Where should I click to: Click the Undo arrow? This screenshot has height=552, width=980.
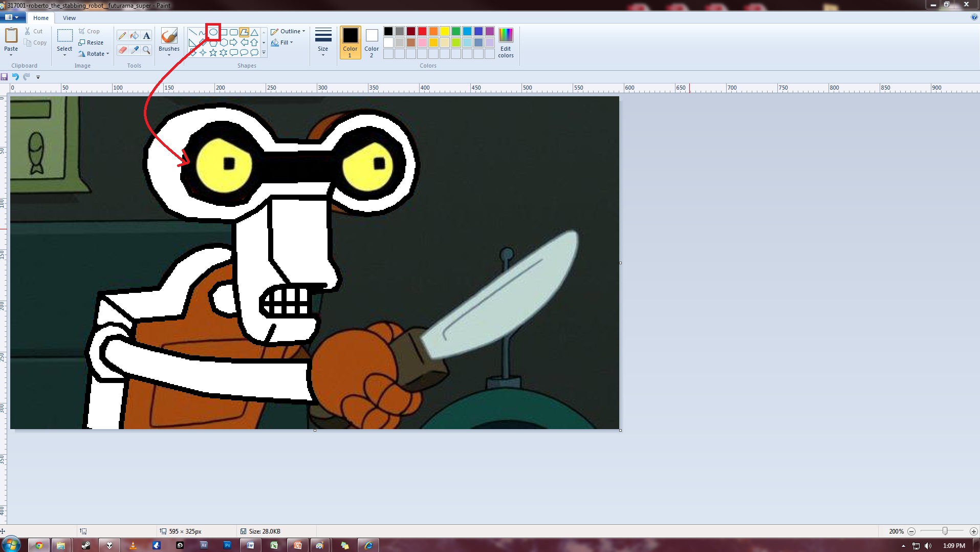click(x=15, y=77)
